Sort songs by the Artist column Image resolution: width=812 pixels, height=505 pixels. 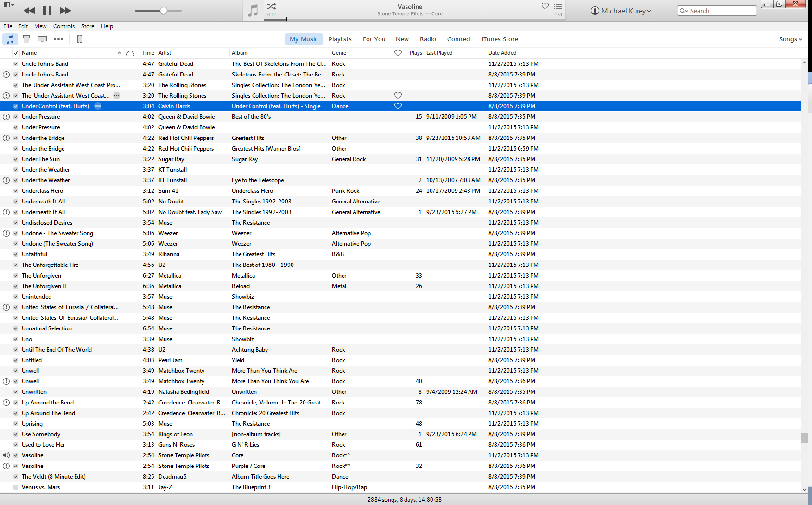pos(193,53)
